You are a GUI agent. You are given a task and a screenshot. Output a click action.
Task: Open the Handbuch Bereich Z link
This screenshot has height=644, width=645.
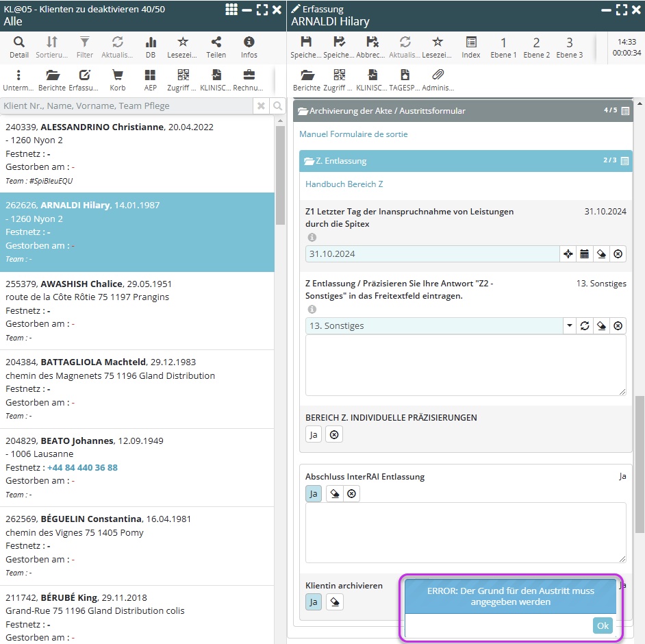coord(344,184)
